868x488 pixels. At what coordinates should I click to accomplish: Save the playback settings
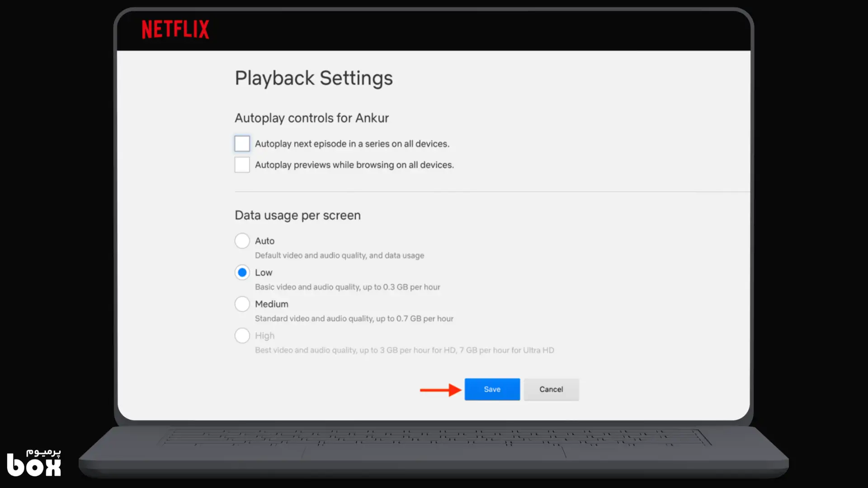tap(492, 389)
